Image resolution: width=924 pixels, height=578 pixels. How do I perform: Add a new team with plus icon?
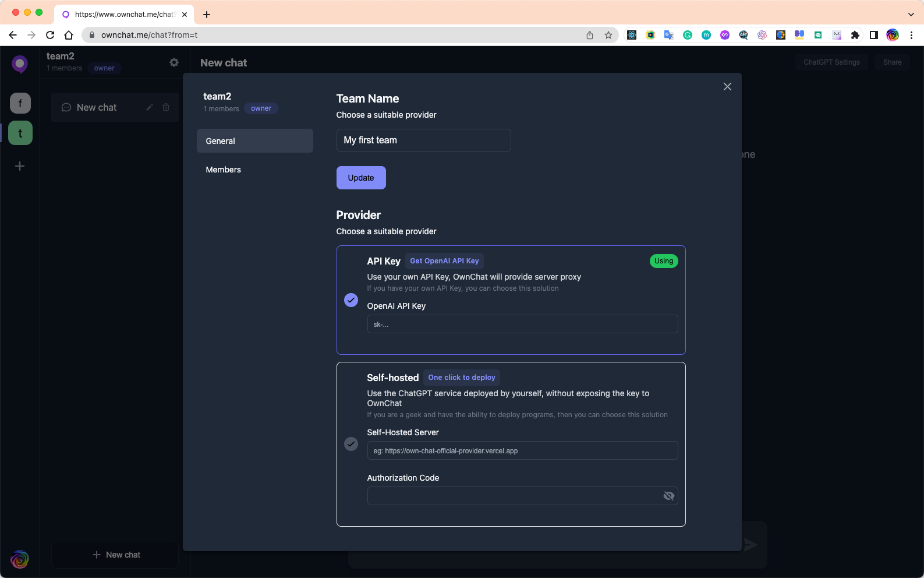[x=20, y=166]
